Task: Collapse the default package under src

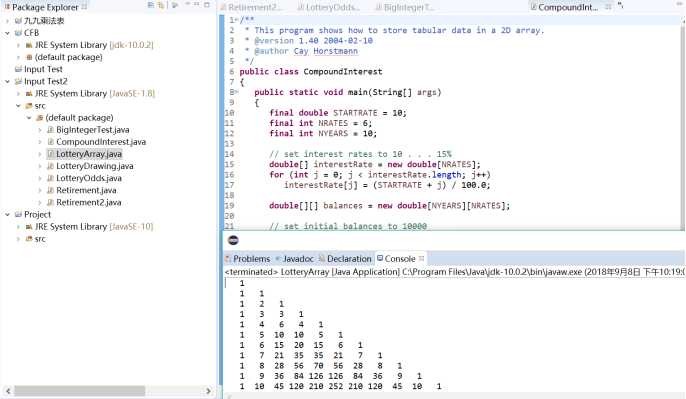Action: (x=29, y=118)
